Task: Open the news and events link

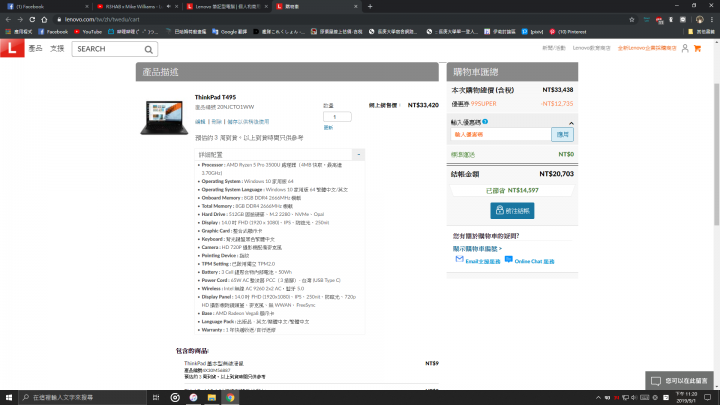Action: point(554,48)
